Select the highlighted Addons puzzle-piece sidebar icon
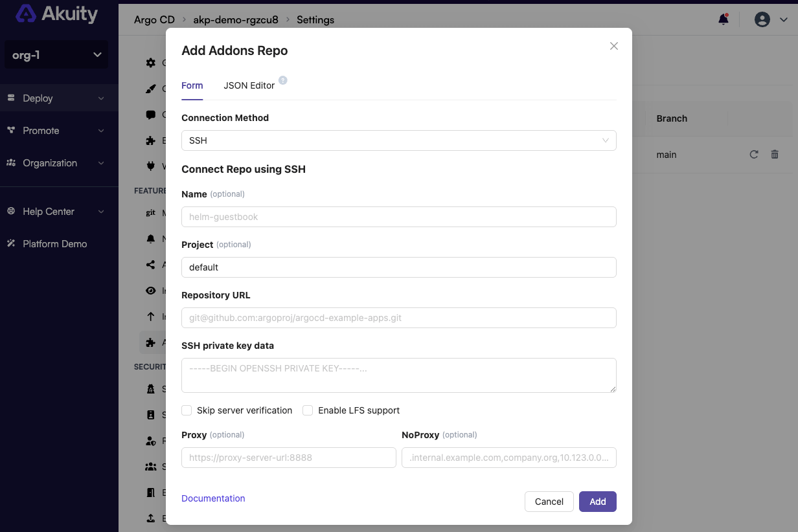 tap(150, 342)
